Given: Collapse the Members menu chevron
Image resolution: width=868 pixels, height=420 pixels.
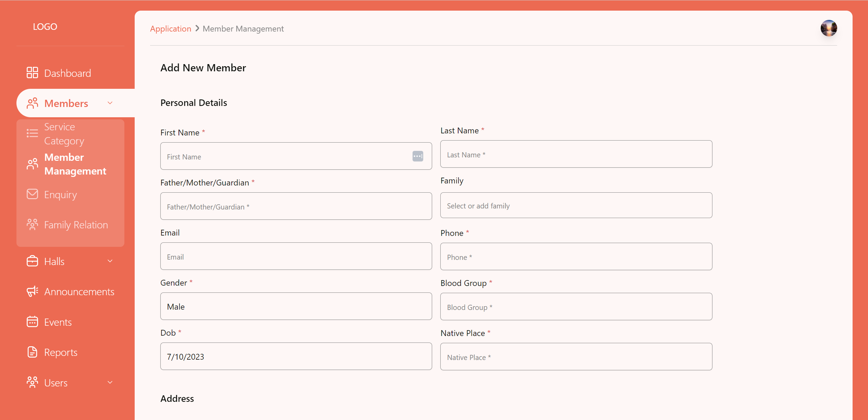Looking at the screenshot, I should point(110,103).
